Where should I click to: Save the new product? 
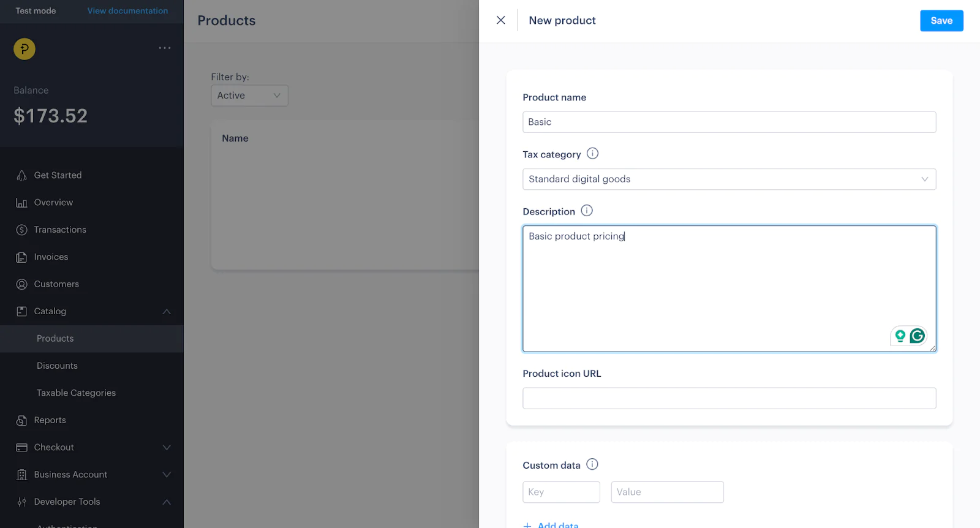(941, 21)
